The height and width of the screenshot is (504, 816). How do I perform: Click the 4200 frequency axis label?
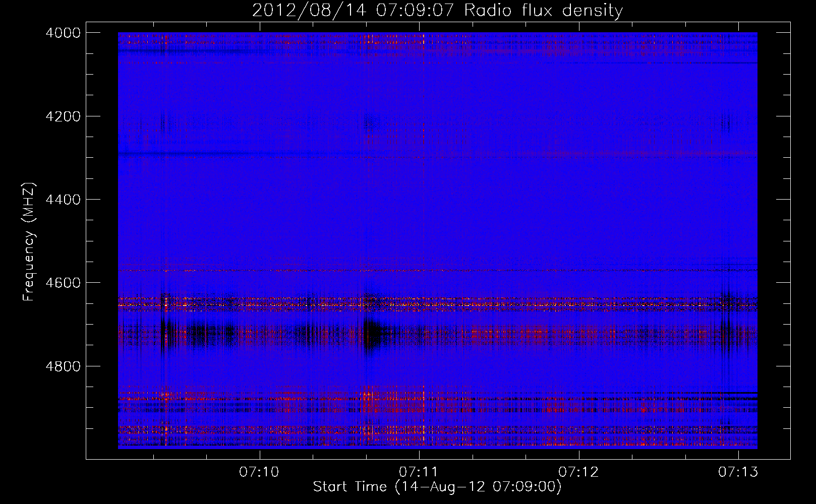[x=63, y=116]
